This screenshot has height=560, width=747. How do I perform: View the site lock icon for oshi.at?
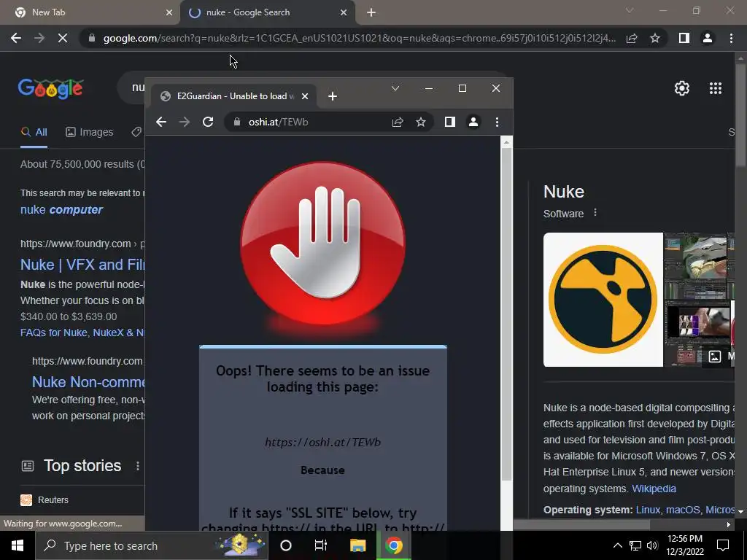(237, 122)
